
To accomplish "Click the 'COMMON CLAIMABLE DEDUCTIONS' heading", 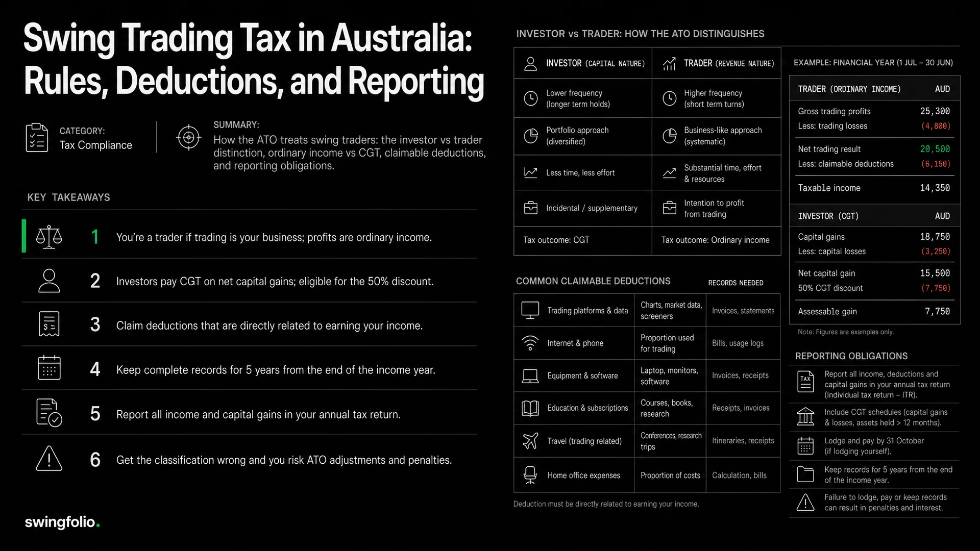I will tap(593, 281).
